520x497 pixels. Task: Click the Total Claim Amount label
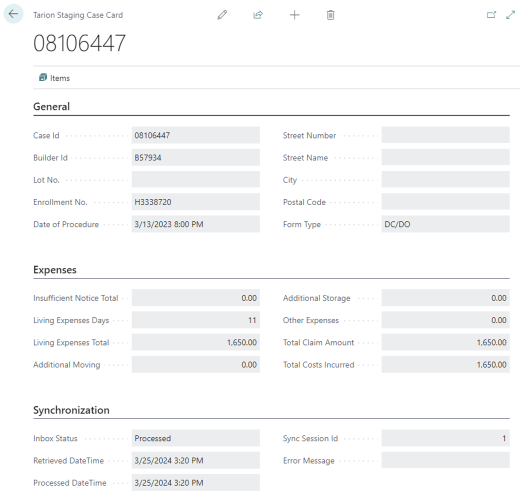318,342
